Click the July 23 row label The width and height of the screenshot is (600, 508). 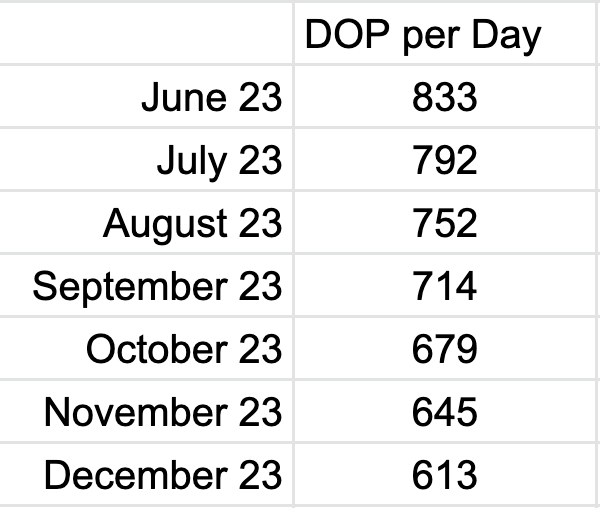tap(145, 159)
